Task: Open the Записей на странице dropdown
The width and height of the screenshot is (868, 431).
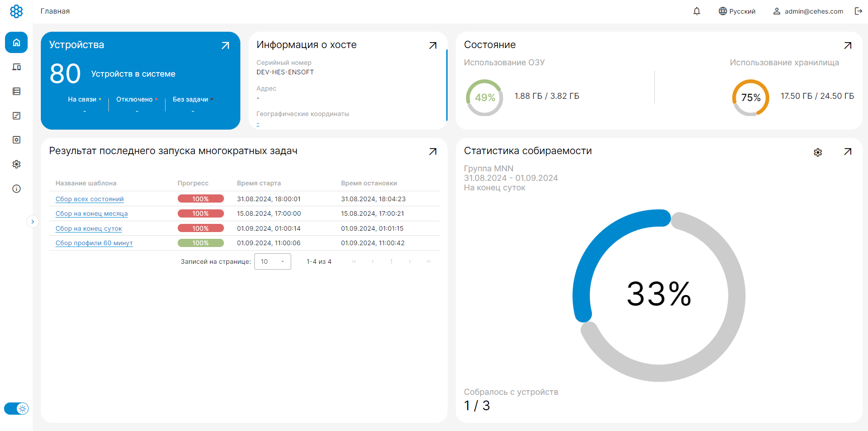Action: (x=273, y=262)
